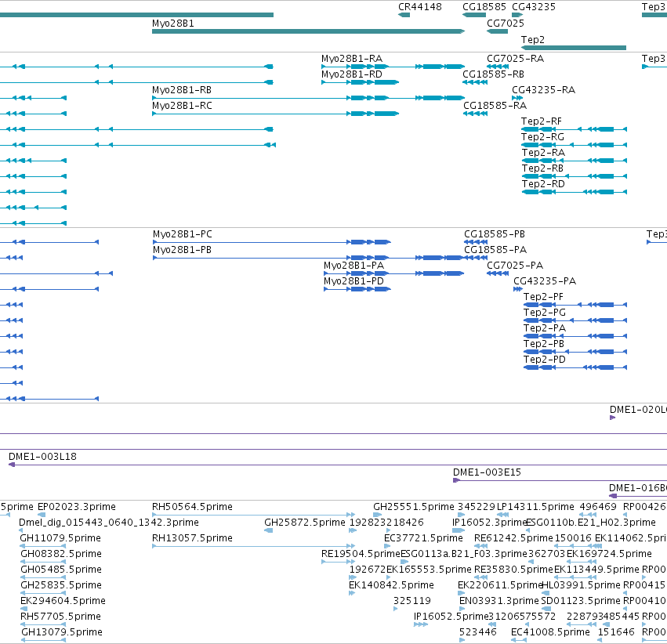The height and width of the screenshot is (644, 667).
Task: Open the Tep2-RG transcript label
Action: click(x=543, y=137)
